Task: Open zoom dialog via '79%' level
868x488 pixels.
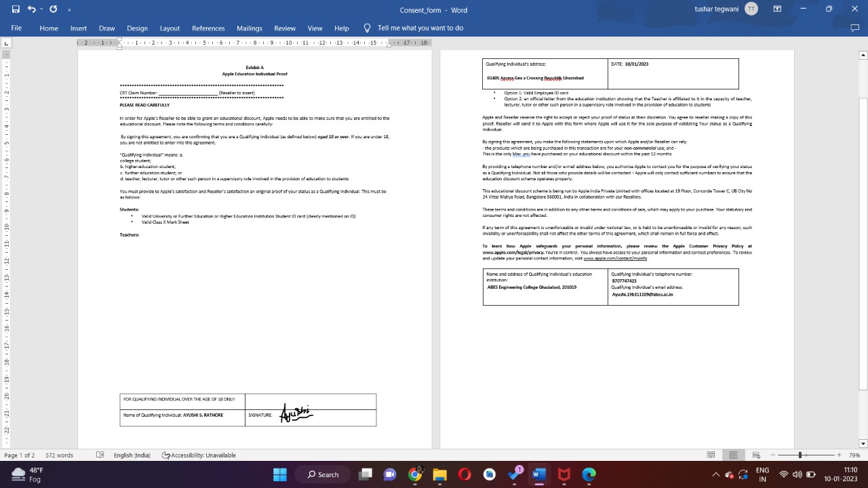Action: tap(854, 455)
